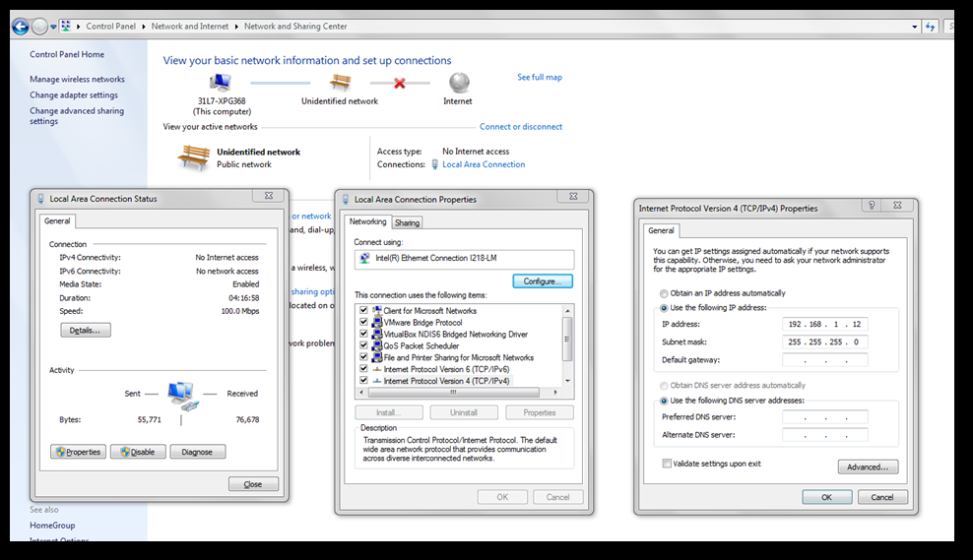Open the help question mark in IPv4 Properties
973x560 pixels.
(x=871, y=206)
